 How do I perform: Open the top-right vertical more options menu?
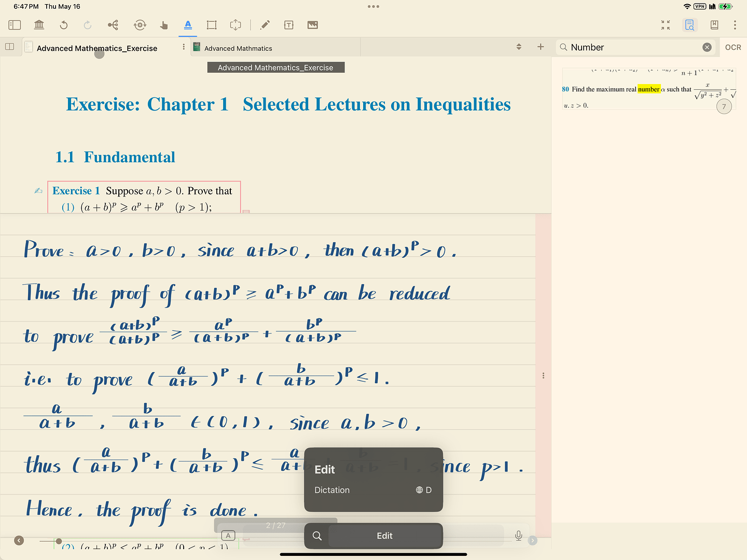coord(735,25)
